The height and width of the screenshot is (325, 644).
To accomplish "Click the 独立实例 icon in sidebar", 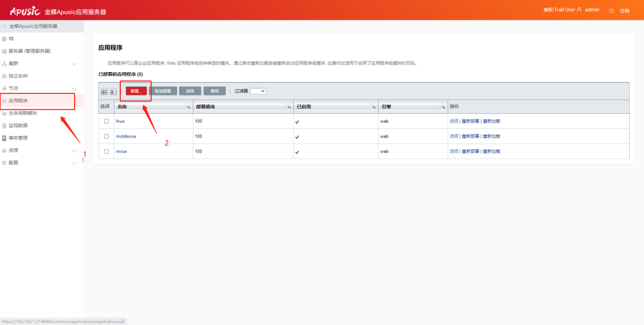I will 5,76.
